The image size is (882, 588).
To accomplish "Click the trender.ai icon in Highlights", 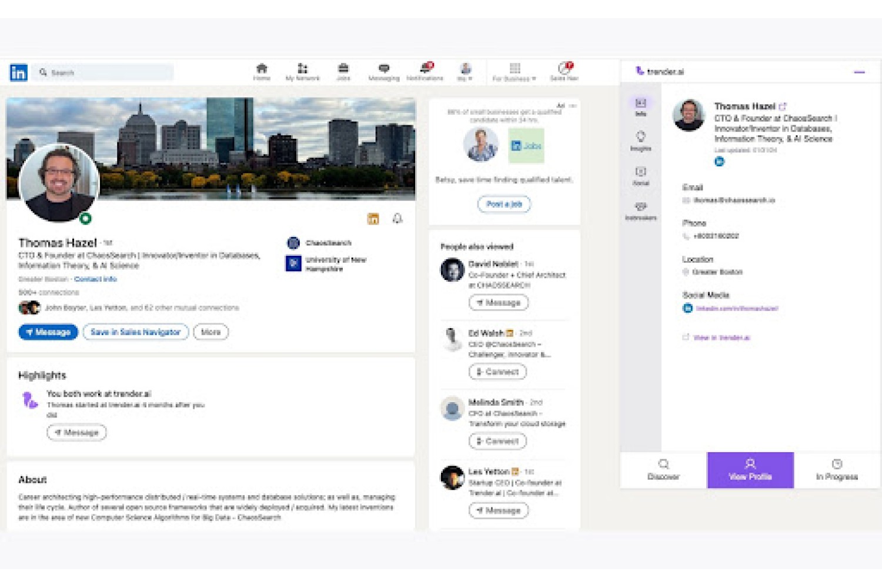I will (x=29, y=400).
